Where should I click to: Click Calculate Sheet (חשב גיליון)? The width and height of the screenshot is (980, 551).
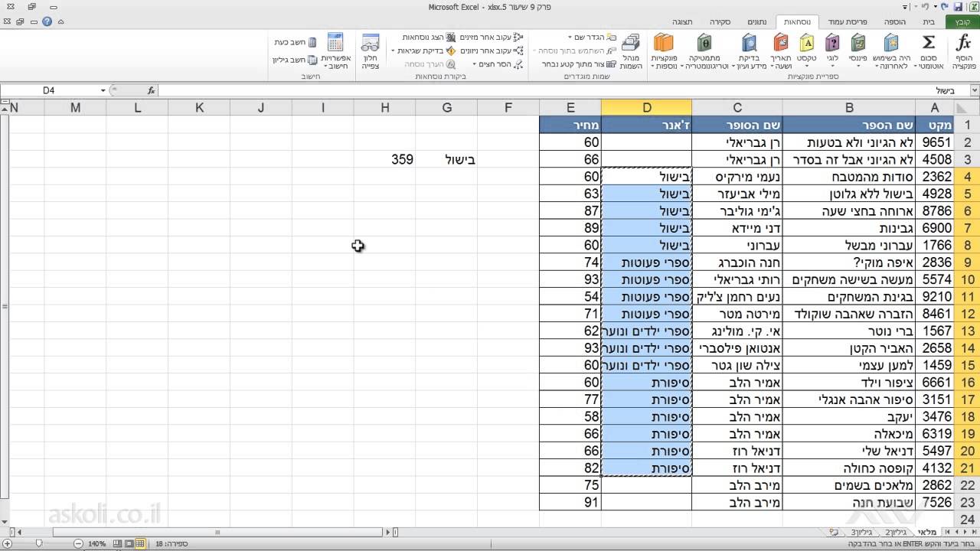pyautogui.click(x=295, y=60)
